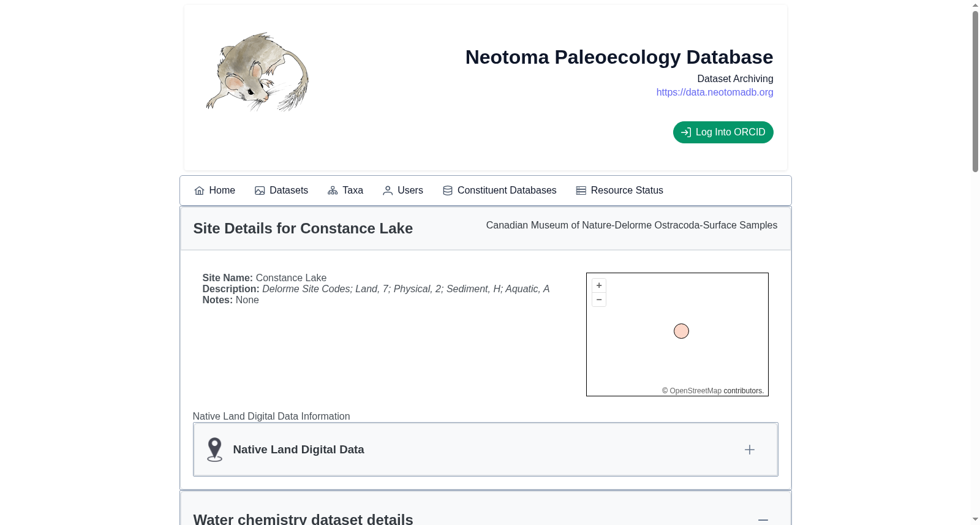Open the Datasets menu item
980x525 pixels.
(282, 191)
